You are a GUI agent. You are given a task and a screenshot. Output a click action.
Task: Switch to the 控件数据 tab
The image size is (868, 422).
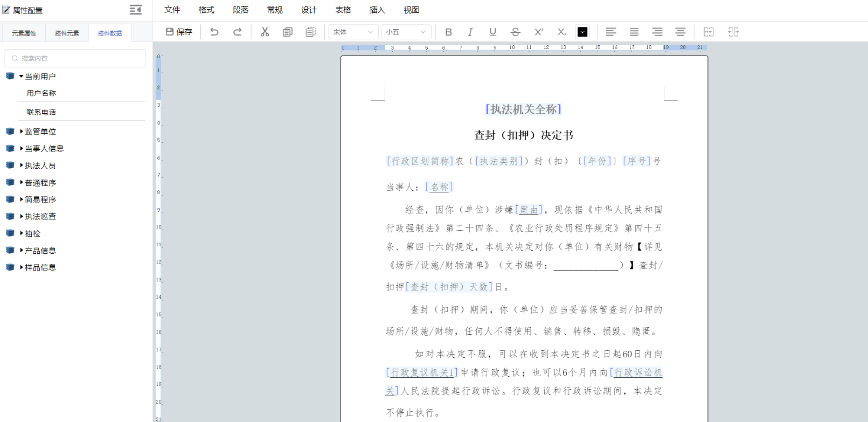tap(110, 33)
